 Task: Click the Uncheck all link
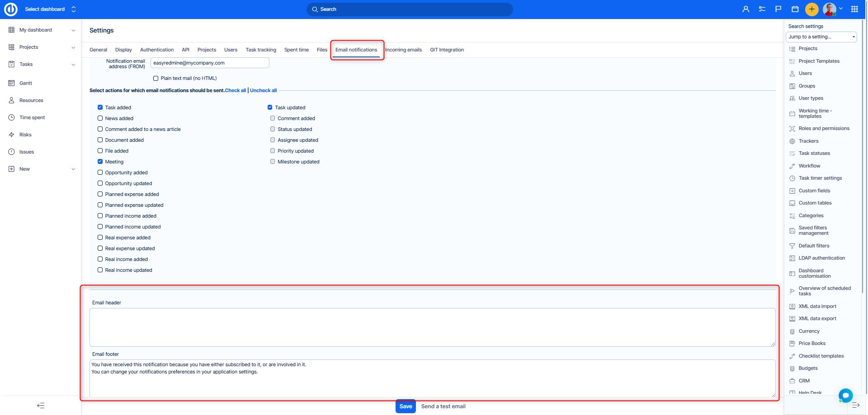tap(263, 91)
